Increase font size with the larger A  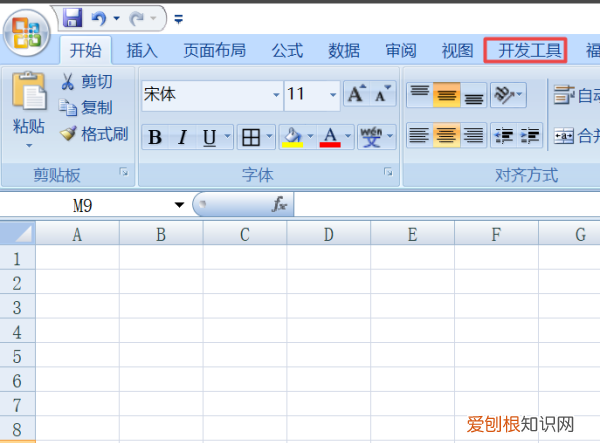[357, 94]
